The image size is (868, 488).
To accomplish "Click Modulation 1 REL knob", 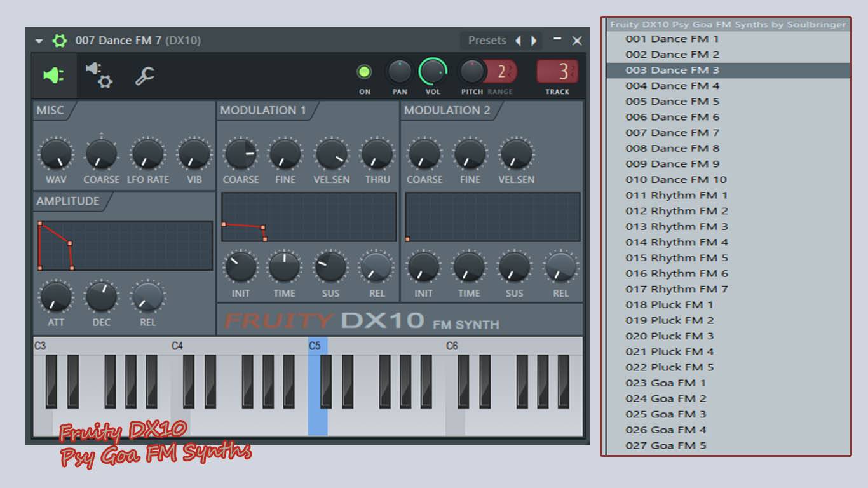I will click(x=377, y=268).
